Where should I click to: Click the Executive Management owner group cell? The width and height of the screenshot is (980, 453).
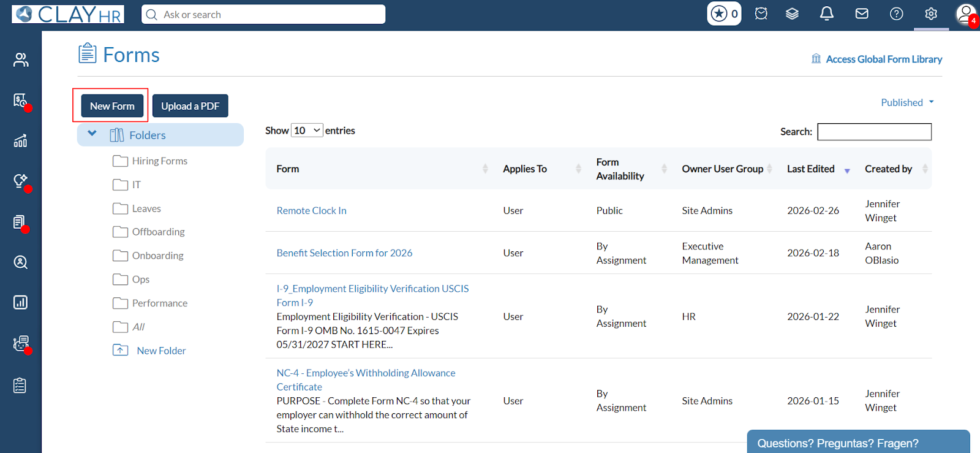710,253
